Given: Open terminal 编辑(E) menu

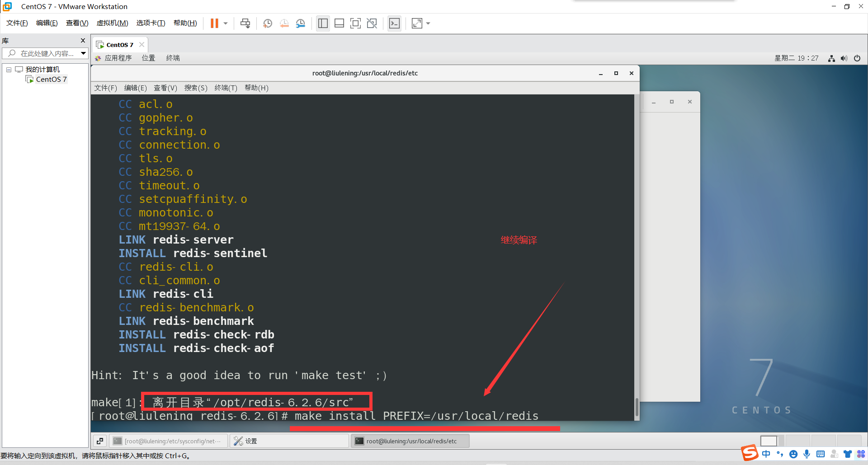Looking at the screenshot, I should pos(136,88).
